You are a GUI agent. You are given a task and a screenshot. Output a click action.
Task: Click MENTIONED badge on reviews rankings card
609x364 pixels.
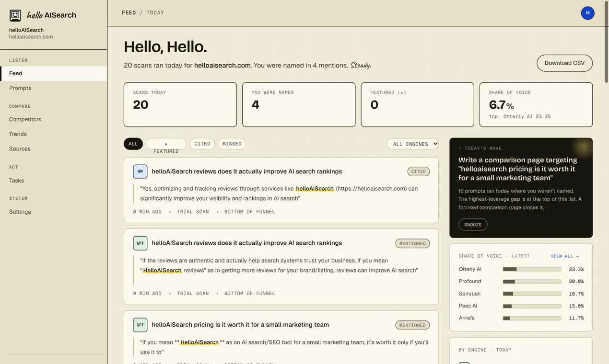pyautogui.click(x=412, y=243)
